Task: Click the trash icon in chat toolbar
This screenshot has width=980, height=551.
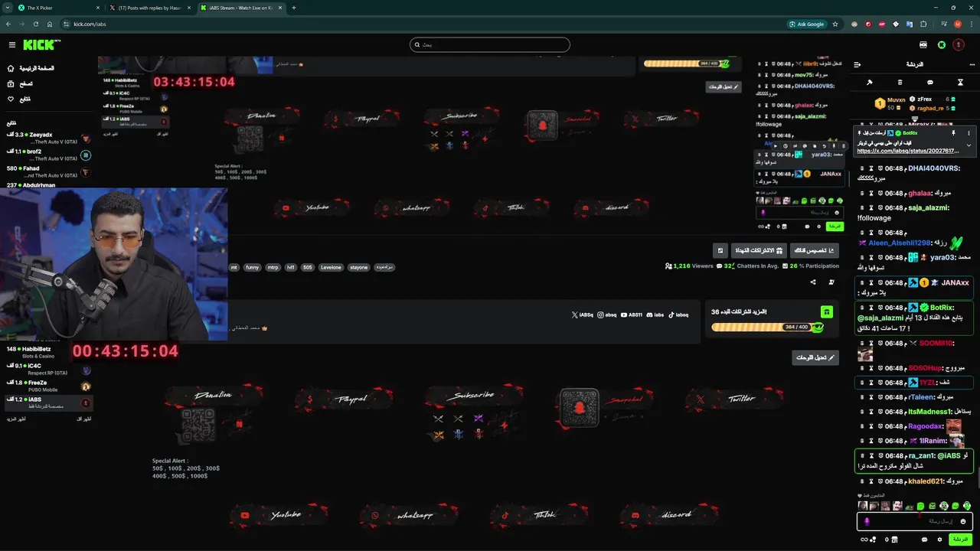Action: 900,82
